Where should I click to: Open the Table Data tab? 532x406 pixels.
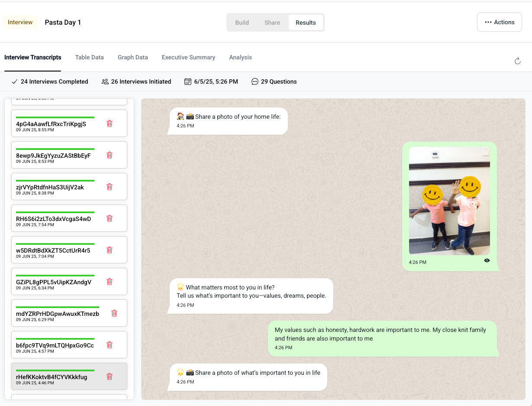89,57
